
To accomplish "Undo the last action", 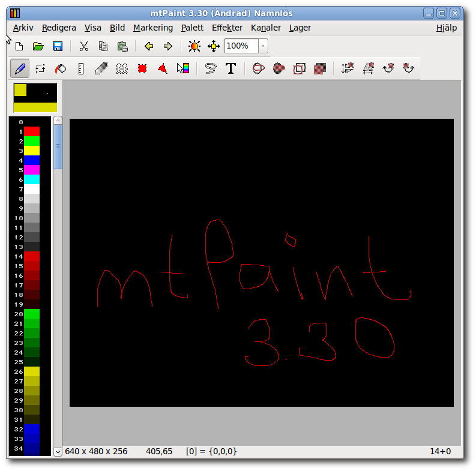I will [149, 46].
